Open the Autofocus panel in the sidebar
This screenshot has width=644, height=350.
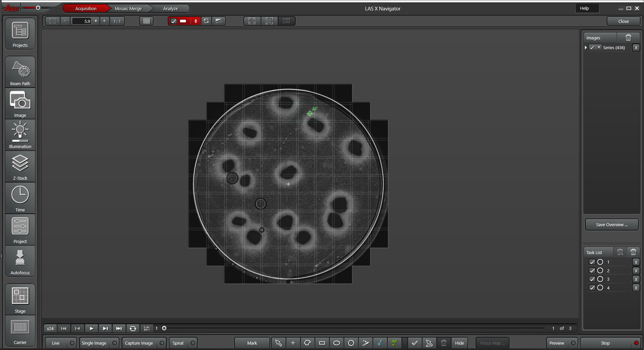[20, 261]
